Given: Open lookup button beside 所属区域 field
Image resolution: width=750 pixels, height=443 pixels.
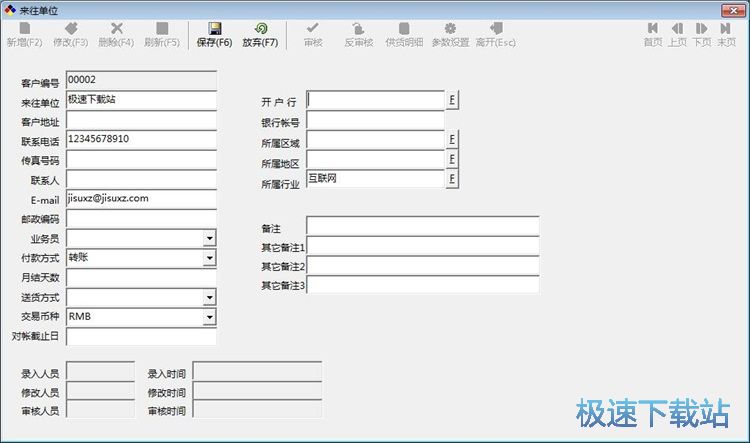Looking at the screenshot, I should point(452,139).
